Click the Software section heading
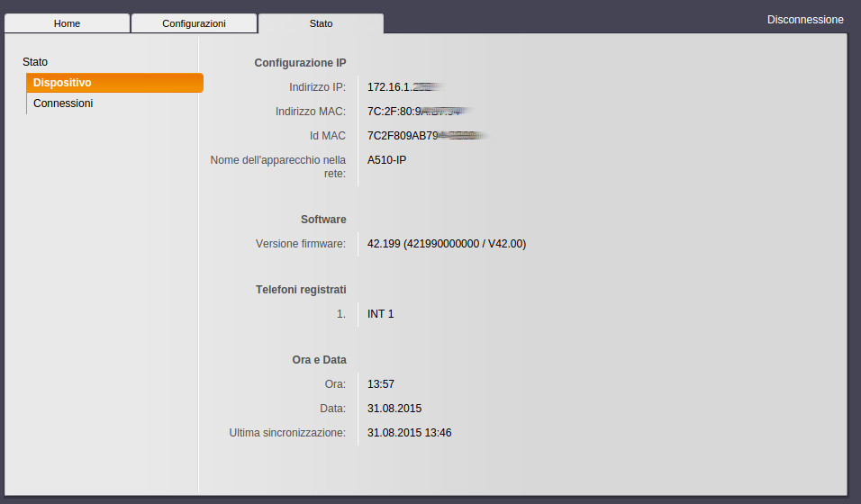The image size is (861, 504). coord(323,220)
